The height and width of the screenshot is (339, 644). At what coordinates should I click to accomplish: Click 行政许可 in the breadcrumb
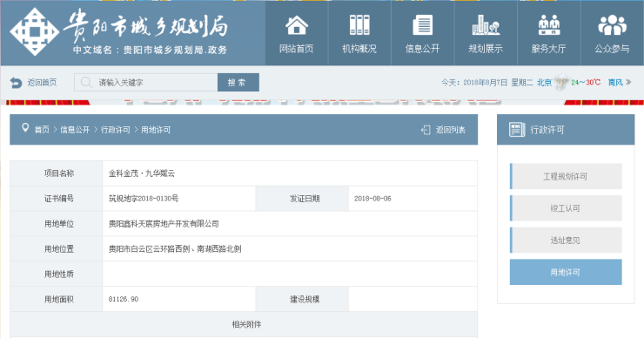116,130
